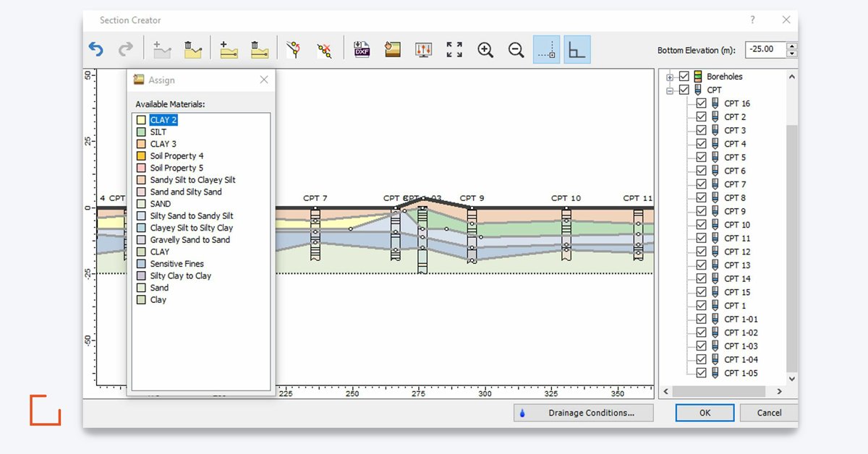Click the tree panel scroll down arrow
Screen dimensions: 868x454
click(x=792, y=378)
